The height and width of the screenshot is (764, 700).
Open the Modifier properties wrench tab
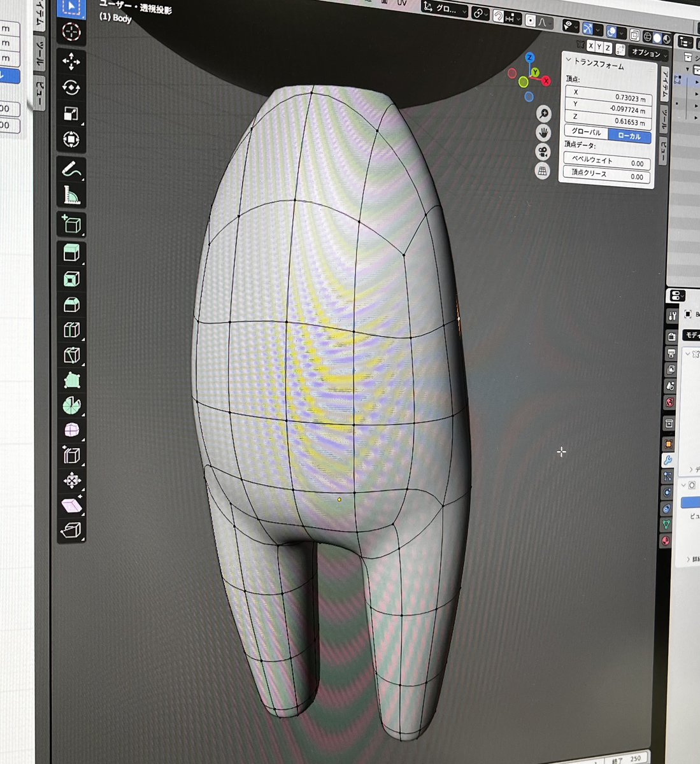(668, 460)
